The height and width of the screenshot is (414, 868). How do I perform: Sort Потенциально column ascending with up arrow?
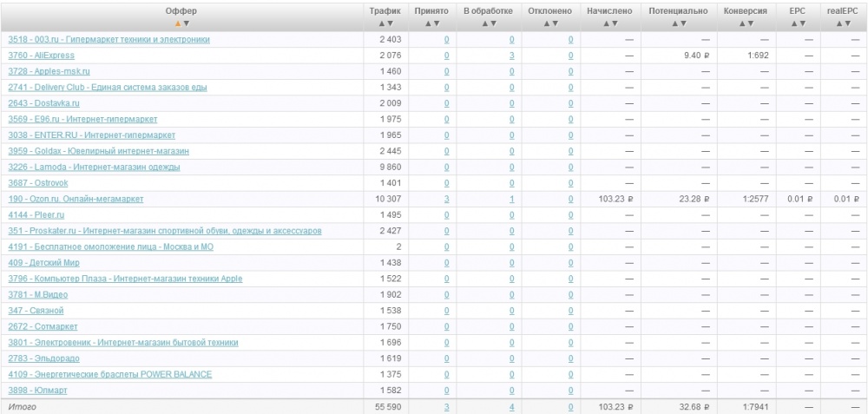pyautogui.click(x=674, y=23)
